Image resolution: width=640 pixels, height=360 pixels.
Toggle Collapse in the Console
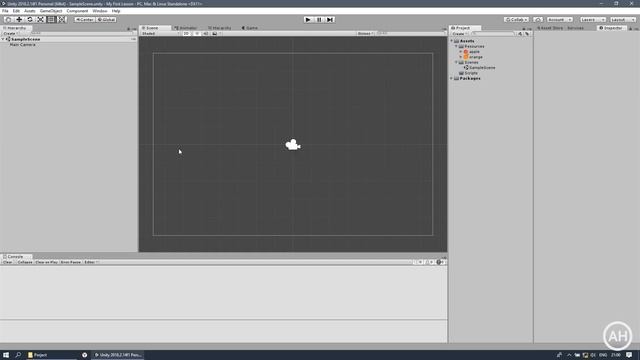click(x=25, y=262)
